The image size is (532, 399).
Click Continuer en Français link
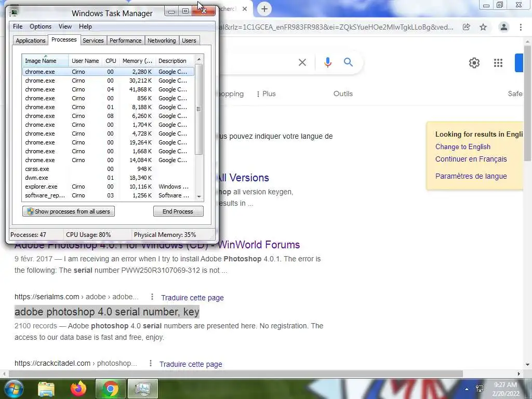(x=471, y=159)
